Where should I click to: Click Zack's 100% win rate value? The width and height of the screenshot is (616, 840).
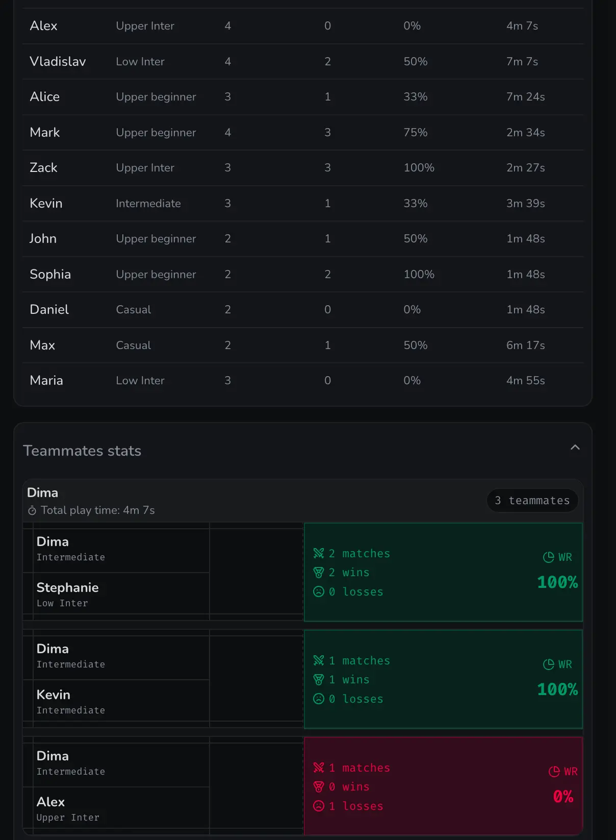(x=419, y=167)
